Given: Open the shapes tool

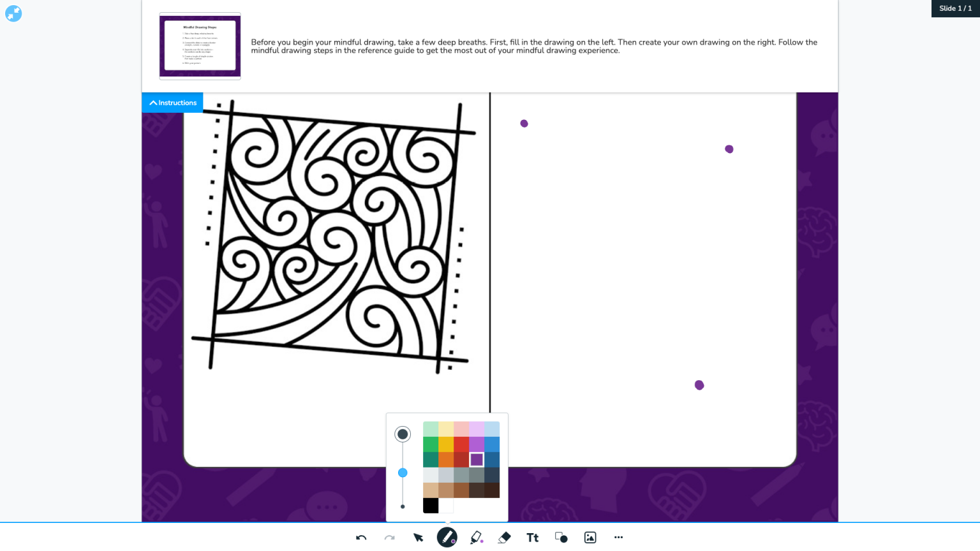Looking at the screenshot, I should [561, 538].
